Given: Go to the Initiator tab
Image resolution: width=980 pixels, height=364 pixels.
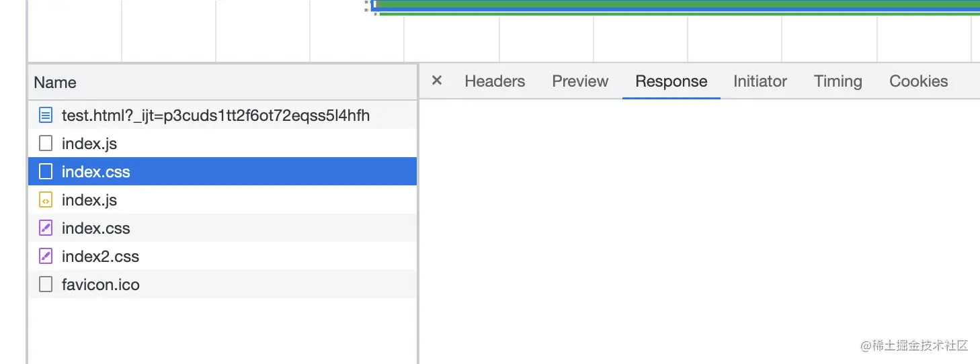Looking at the screenshot, I should [x=760, y=81].
